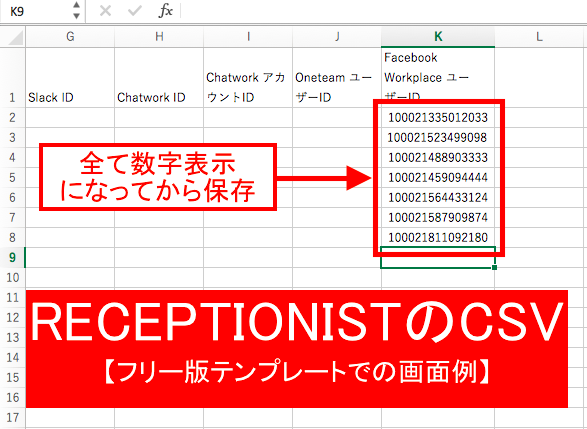The width and height of the screenshot is (587, 429).
Task: Select column G header
Action: tap(70, 37)
